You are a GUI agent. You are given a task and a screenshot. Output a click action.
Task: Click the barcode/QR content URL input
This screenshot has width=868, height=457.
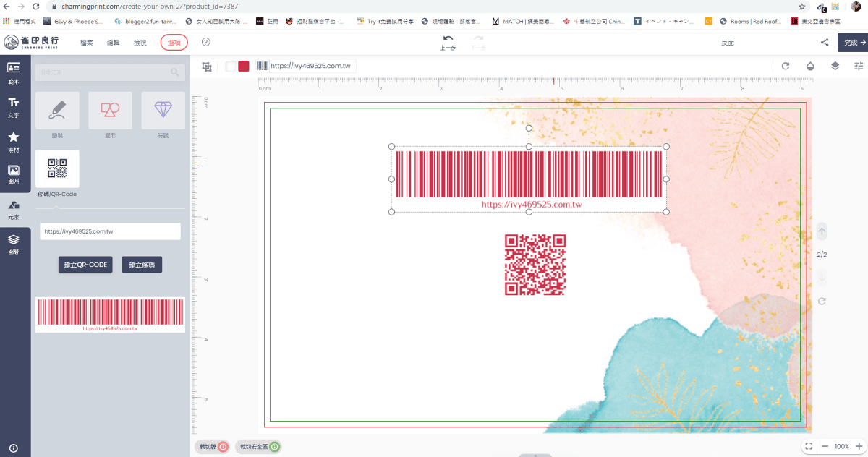pos(110,231)
